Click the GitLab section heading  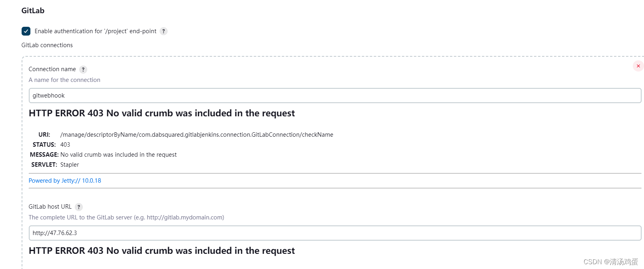point(33,11)
